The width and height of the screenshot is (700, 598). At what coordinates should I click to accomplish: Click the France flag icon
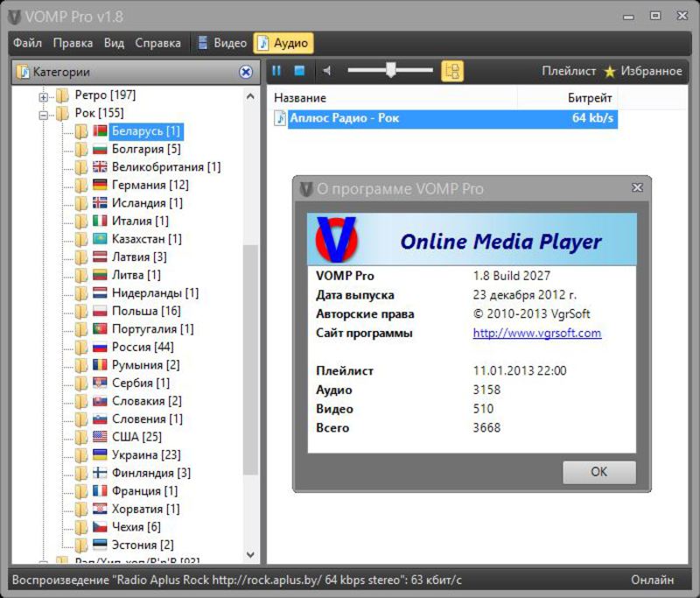coord(100,491)
